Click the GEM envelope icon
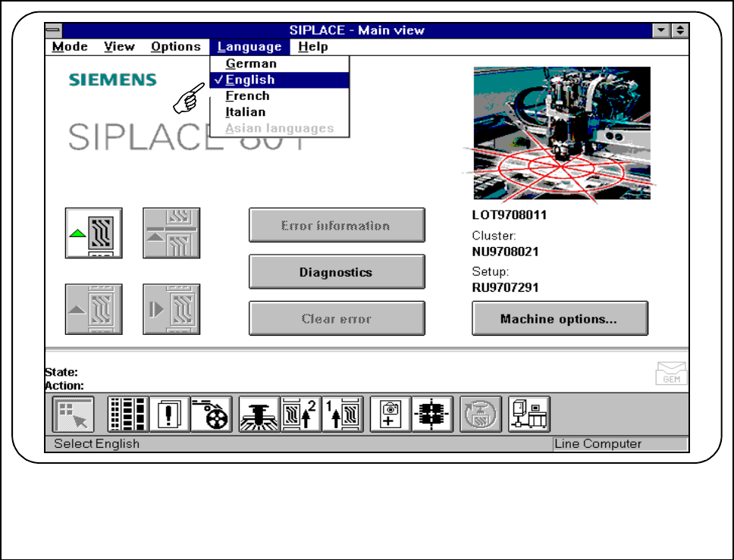 671,373
